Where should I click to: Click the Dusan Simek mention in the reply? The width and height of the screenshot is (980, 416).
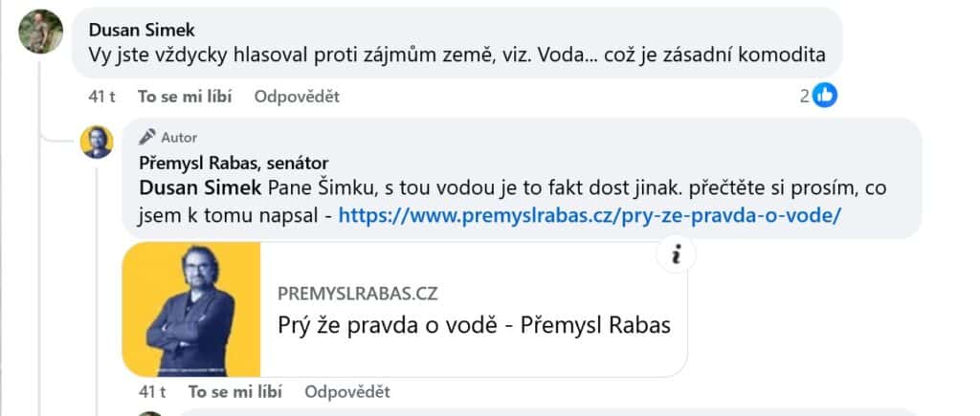[200, 187]
